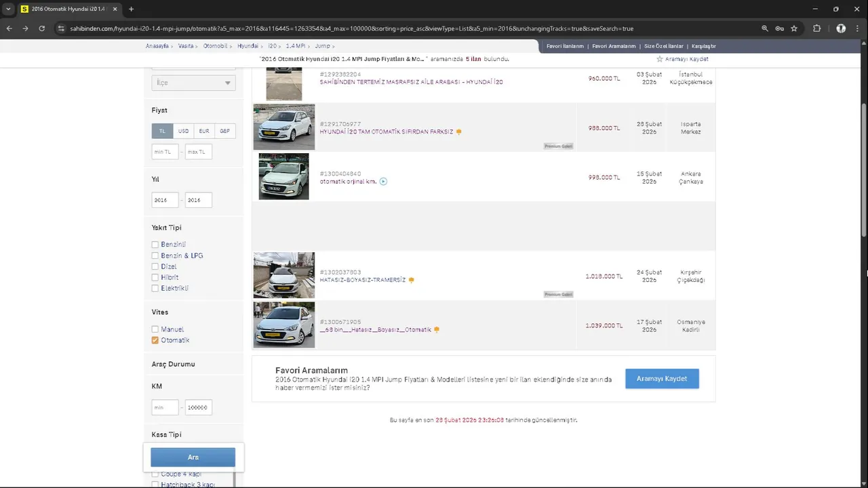Viewport: 868px width, 488px height.
Task: Go to Anasayfa breadcrumb link
Action: click(x=157, y=46)
